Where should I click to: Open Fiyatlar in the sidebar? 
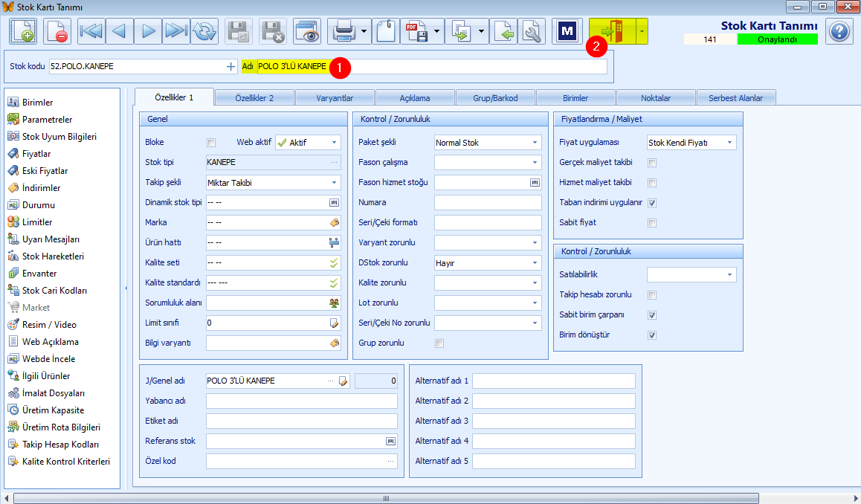[36, 154]
